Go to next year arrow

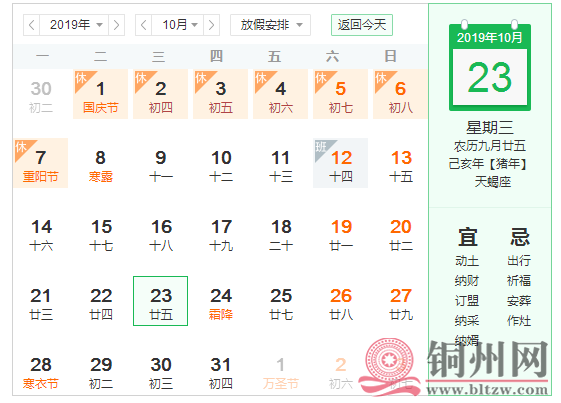click(116, 25)
